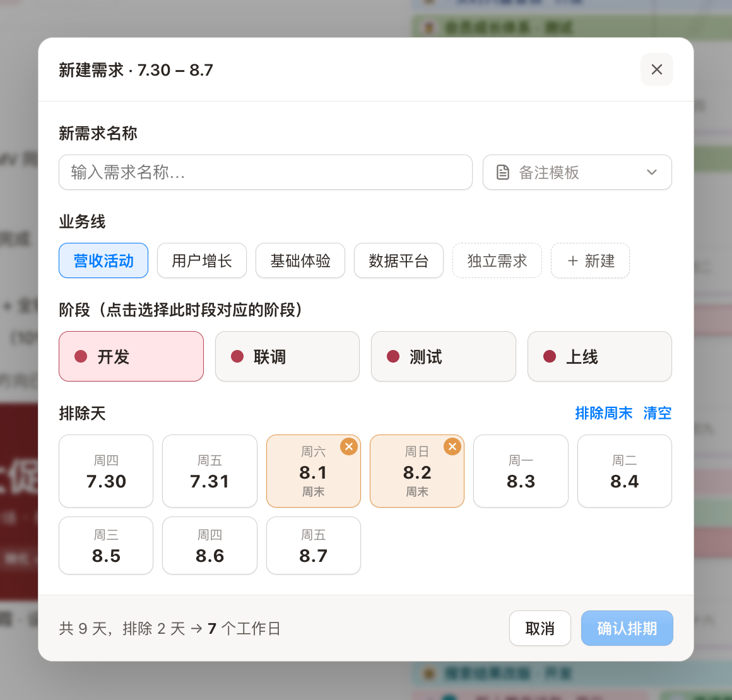The image size is (732, 700).
Task: Click the 清空 link to clear exclusions
Action: coord(658,413)
